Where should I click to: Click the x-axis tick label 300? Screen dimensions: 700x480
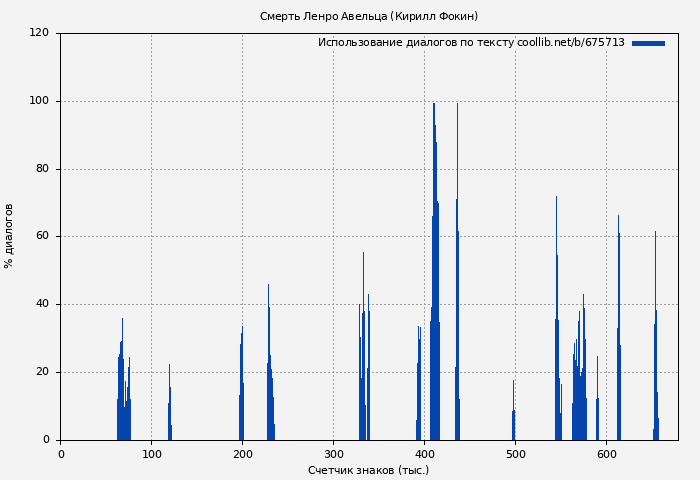[x=333, y=454]
